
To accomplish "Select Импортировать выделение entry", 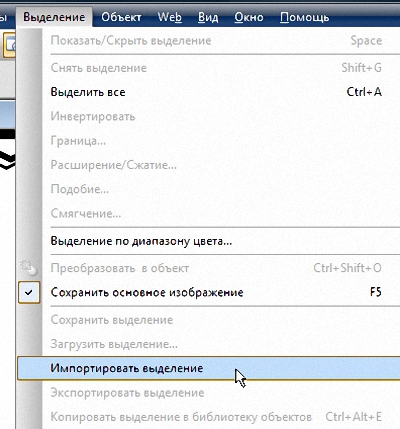I will pos(209,368).
